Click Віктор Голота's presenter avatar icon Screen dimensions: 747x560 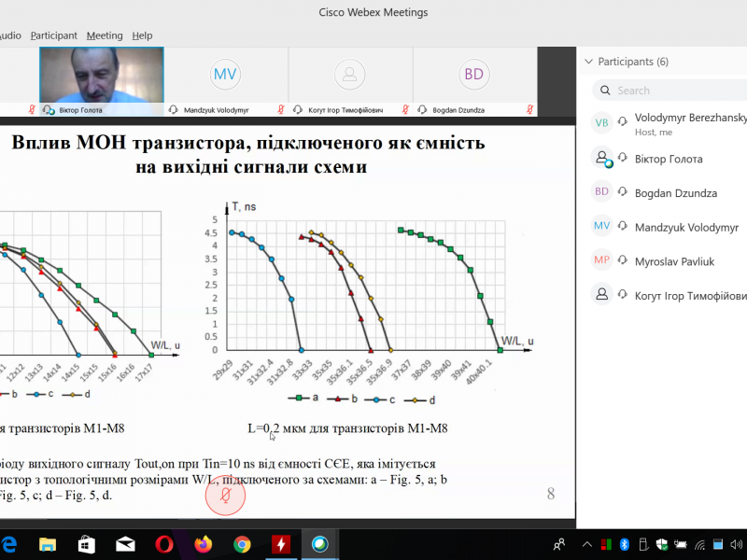(x=602, y=160)
